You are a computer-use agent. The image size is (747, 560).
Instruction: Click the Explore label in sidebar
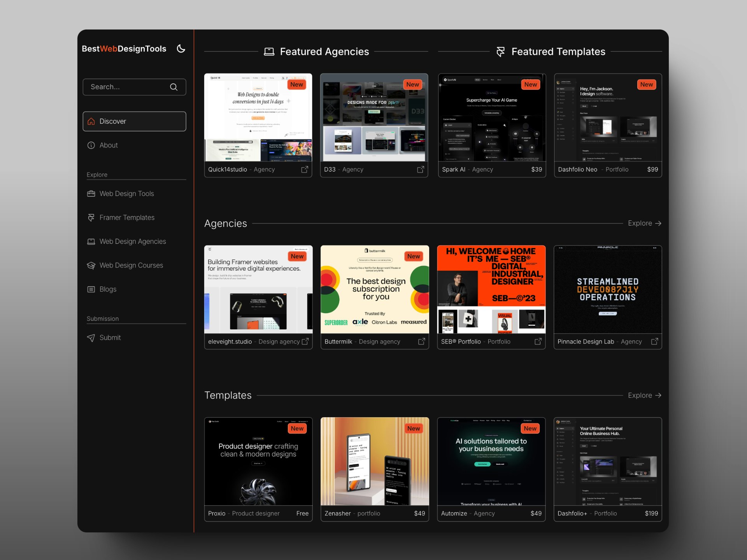tap(97, 175)
